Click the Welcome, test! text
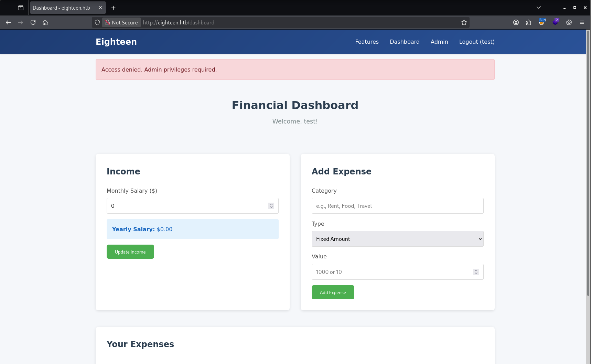The image size is (591, 364). point(295,121)
